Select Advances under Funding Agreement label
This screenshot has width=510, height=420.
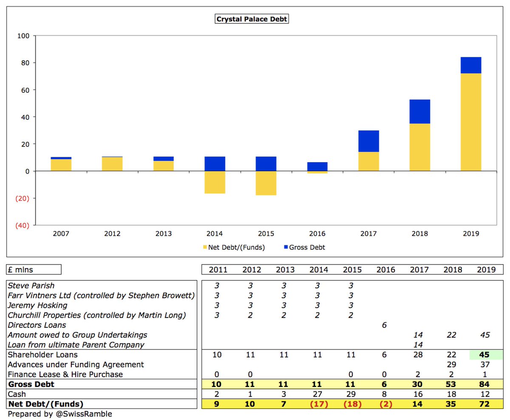[76, 365]
